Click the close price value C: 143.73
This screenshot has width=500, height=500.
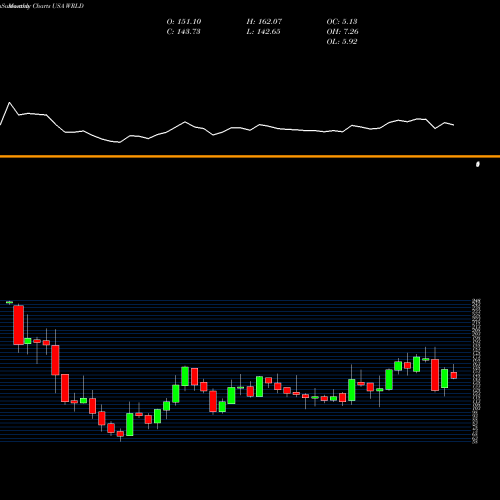183,32
